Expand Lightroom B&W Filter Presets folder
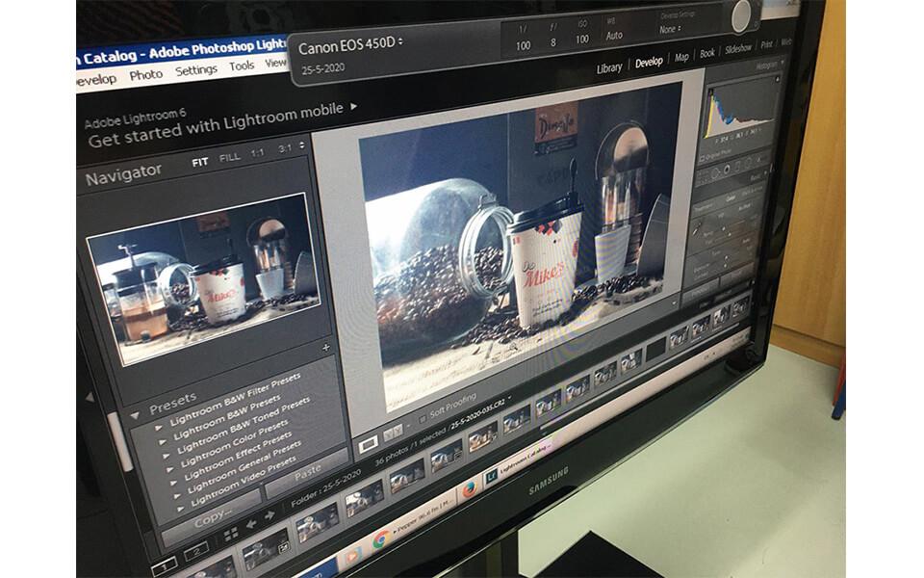Viewport: 924px width, 578px height. point(157,428)
